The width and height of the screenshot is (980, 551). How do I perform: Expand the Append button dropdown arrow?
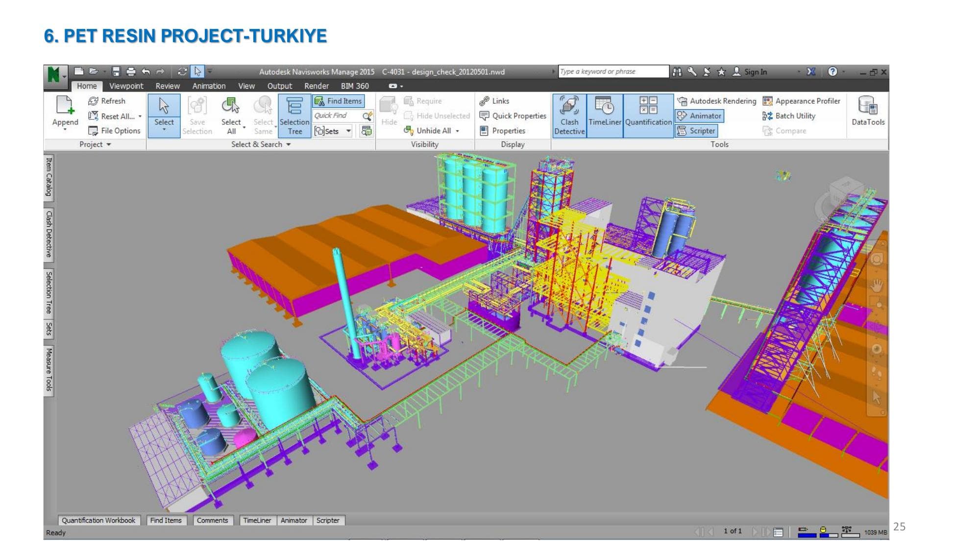65,130
